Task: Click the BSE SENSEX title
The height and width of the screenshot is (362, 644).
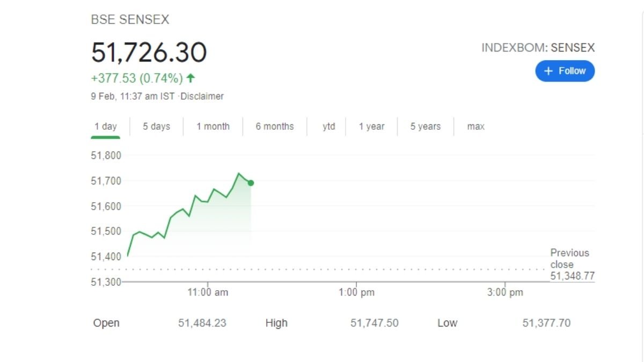Action: click(x=129, y=19)
